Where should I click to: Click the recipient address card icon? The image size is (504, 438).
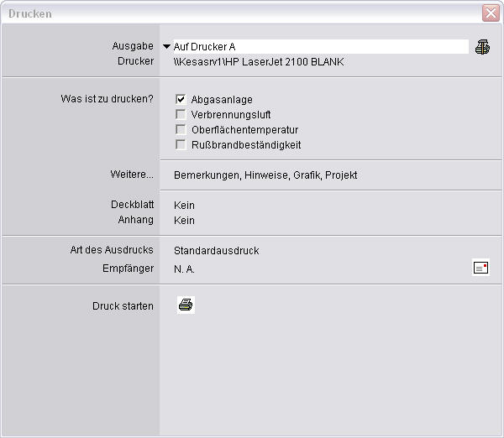[x=480, y=268]
